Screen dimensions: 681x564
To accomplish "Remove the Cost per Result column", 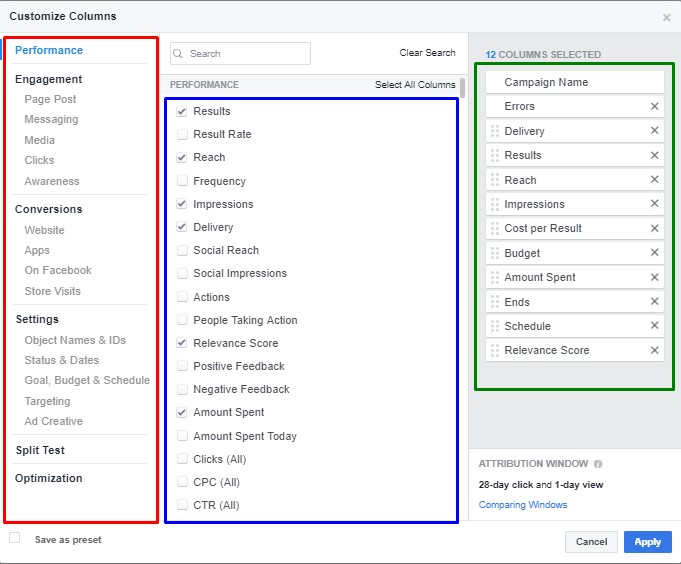I will pyautogui.click(x=655, y=228).
